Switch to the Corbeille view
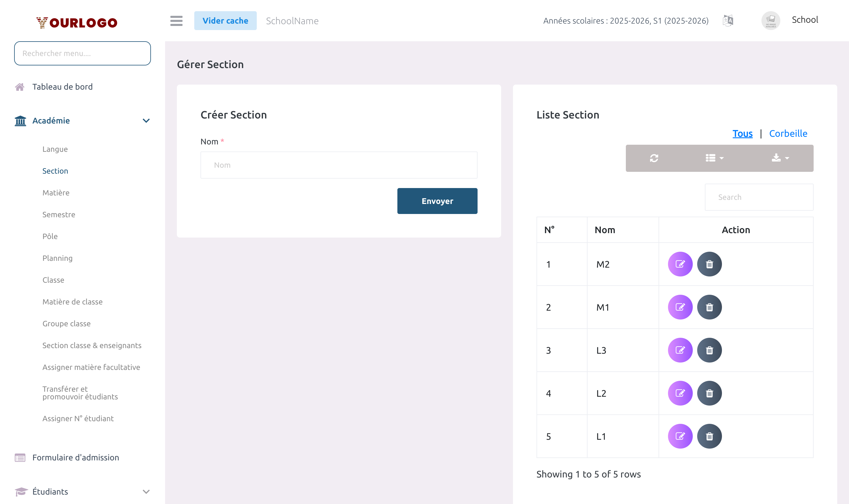Screen dimensions: 849x504 pyautogui.click(x=788, y=133)
